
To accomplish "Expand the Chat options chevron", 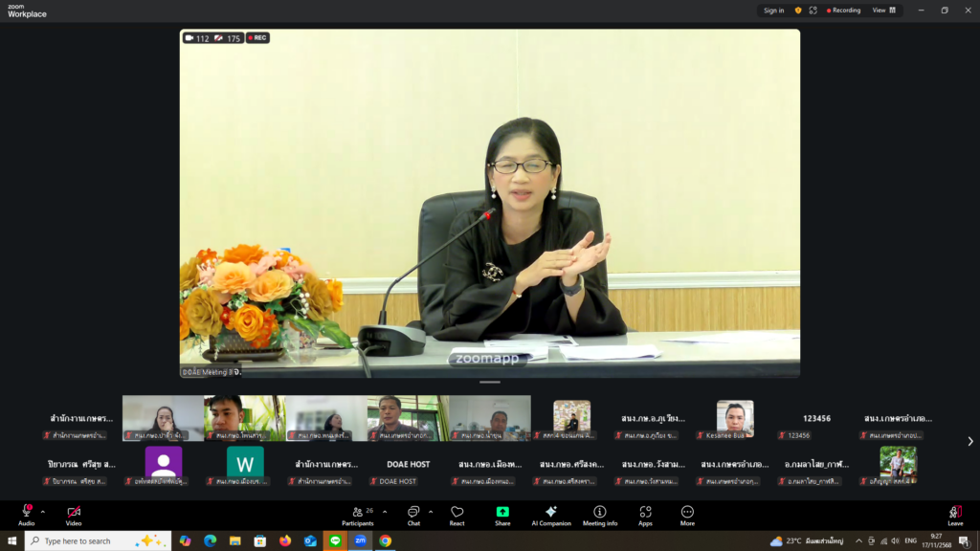I will (x=431, y=512).
